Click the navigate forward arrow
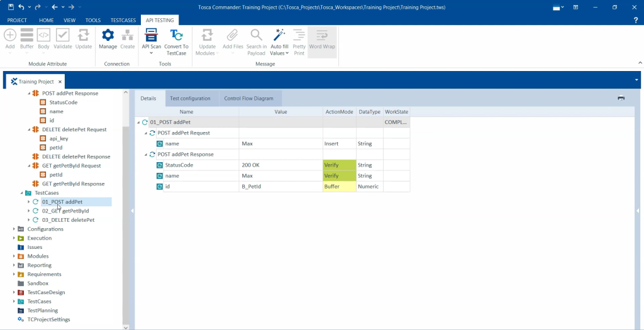Viewport: 644px width, 330px height. click(x=71, y=7)
